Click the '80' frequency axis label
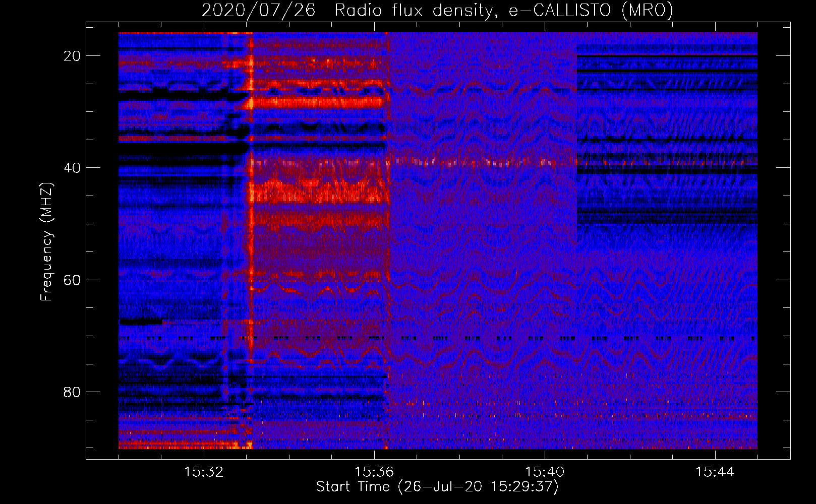This screenshot has width=816, height=504. [72, 392]
